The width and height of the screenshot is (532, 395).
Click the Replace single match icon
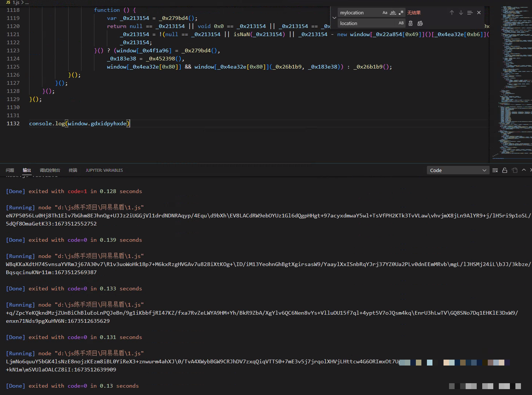411,23
